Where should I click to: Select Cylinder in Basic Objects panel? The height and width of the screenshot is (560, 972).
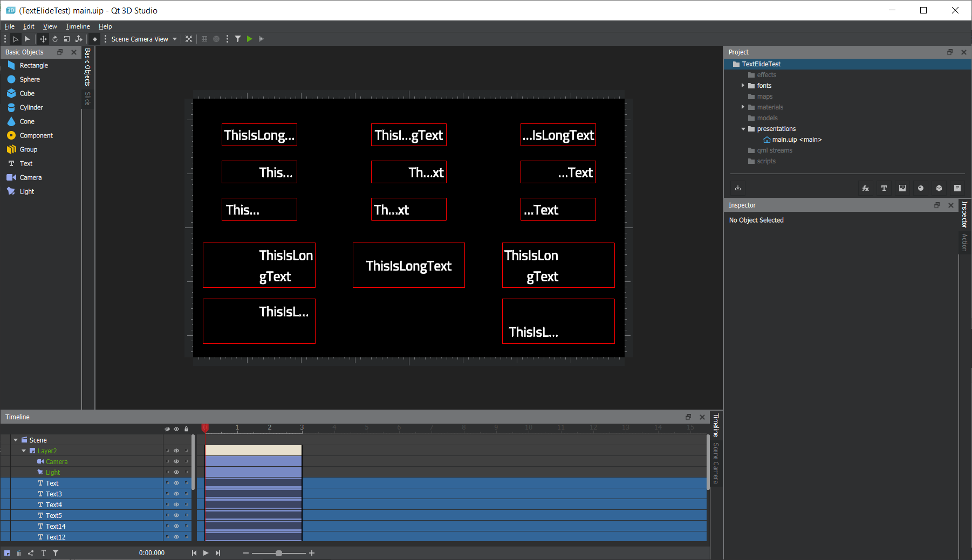tap(31, 108)
